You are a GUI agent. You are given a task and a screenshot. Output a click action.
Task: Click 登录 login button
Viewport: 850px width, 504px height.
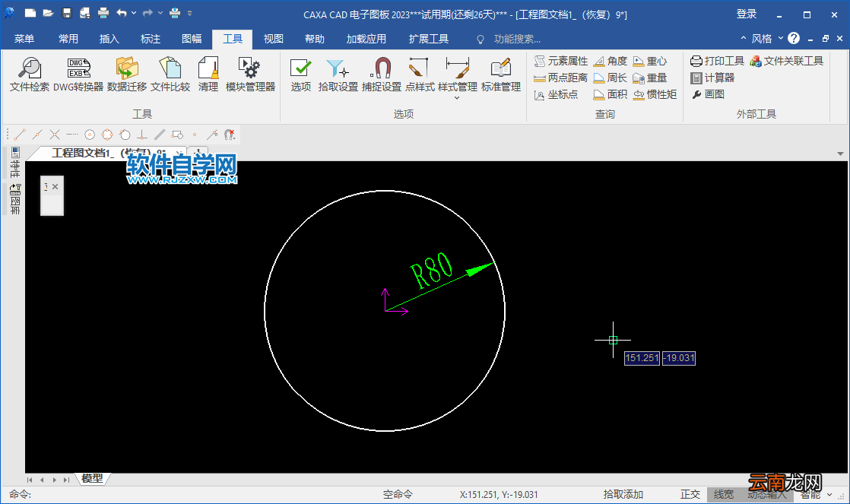point(747,14)
